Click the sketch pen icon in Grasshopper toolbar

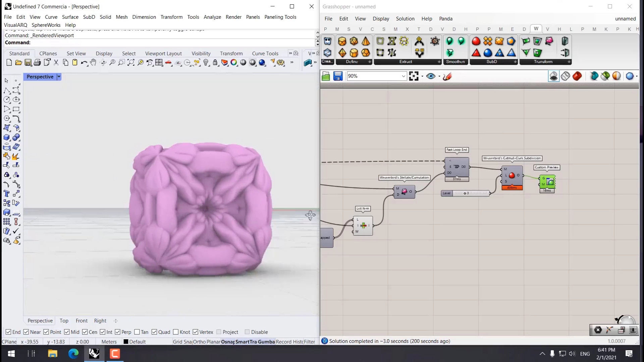(x=447, y=76)
